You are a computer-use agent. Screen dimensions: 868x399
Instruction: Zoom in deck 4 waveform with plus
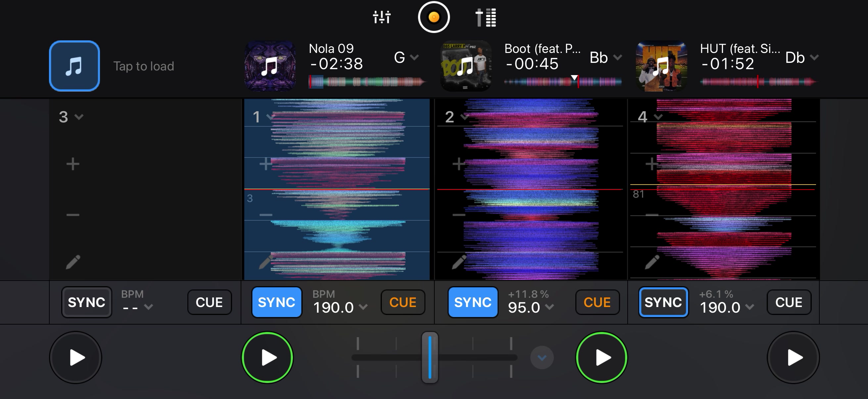(651, 164)
